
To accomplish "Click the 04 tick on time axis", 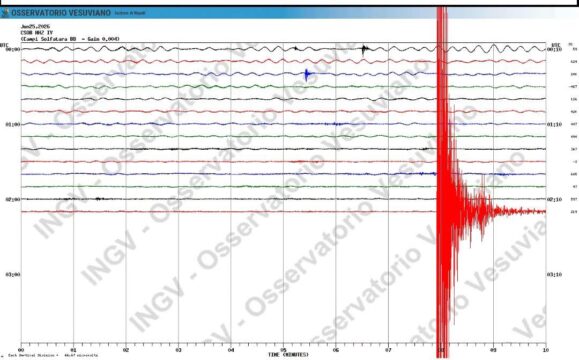I will pyautogui.click(x=231, y=350).
